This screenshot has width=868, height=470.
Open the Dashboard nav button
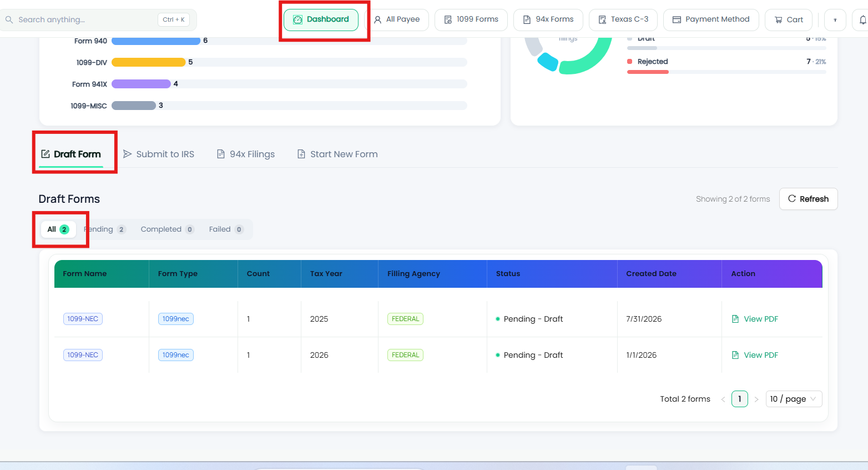(321, 20)
